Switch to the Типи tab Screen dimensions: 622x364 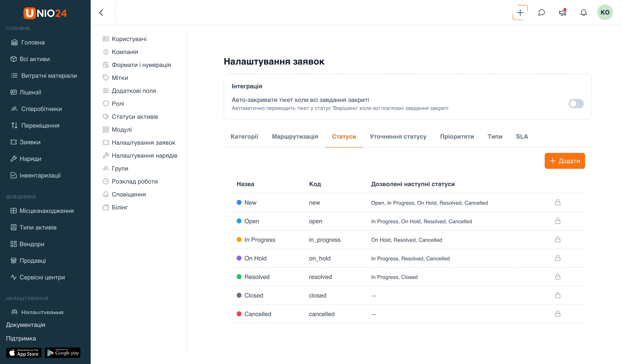click(495, 136)
